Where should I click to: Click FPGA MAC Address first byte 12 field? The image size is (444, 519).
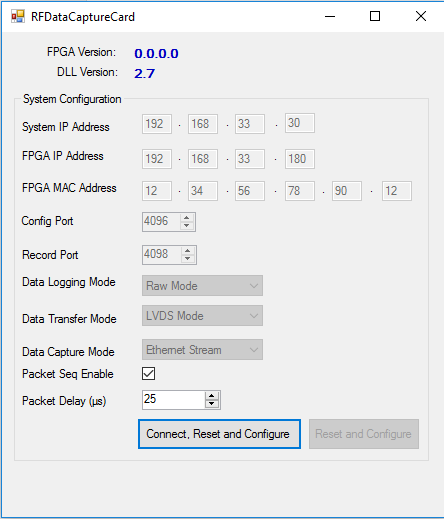[157, 191]
